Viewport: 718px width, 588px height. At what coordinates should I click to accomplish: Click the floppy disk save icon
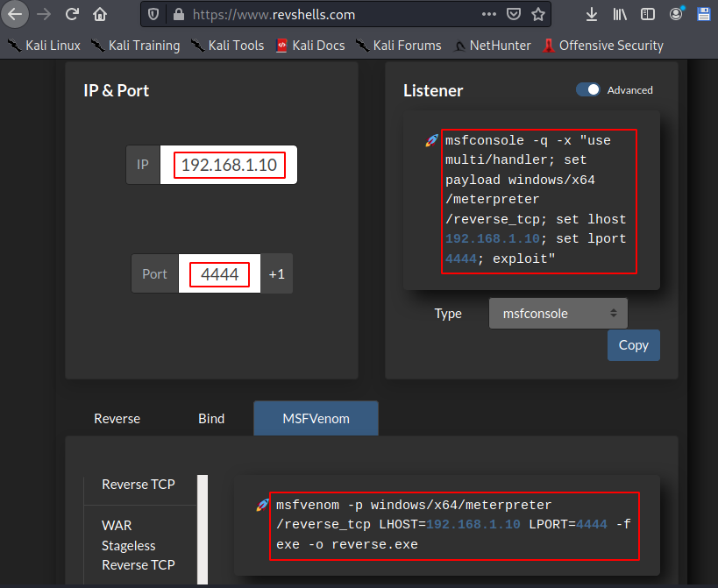pyautogui.click(x=704, y=14)
